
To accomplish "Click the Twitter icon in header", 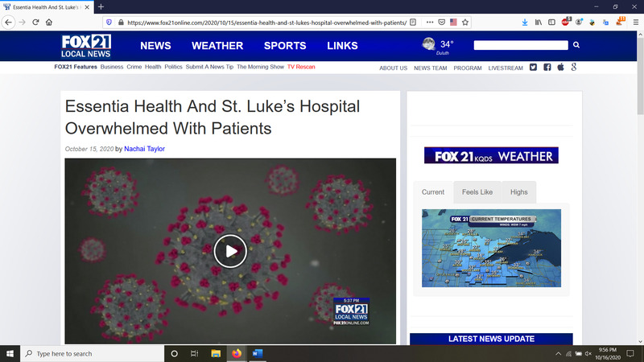I will pos(533,68).
